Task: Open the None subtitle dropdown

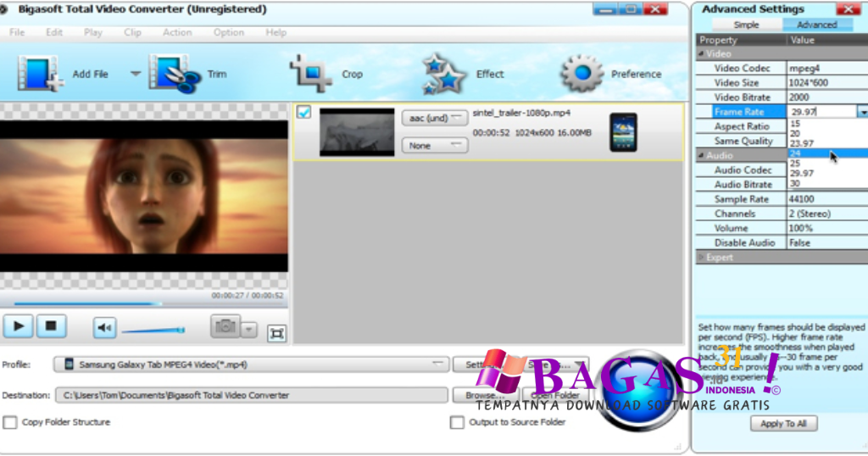Action: [435, 146]
